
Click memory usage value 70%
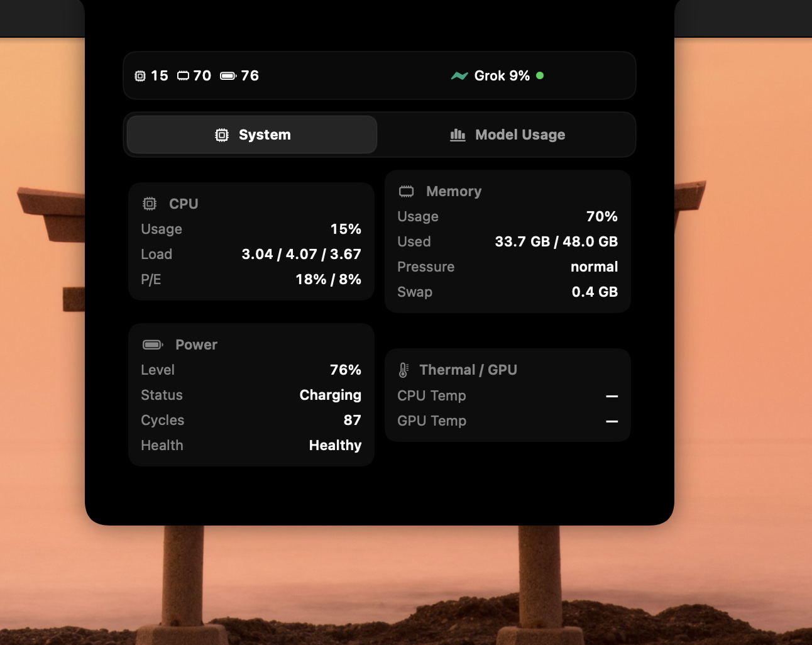tap(602, 216)
